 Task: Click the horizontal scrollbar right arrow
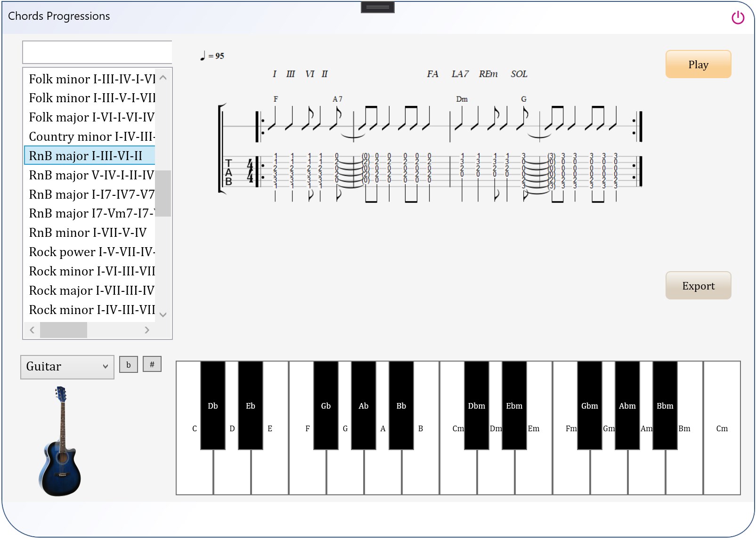(147, 330)
